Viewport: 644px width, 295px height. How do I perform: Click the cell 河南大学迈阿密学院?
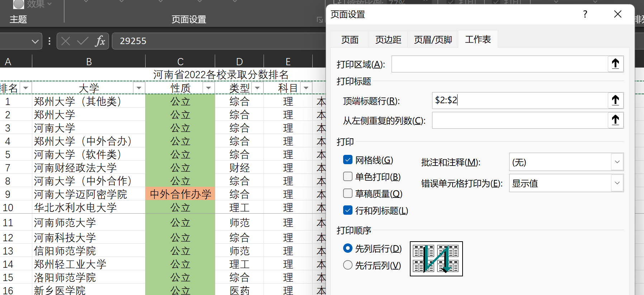[x=89, y=194]
